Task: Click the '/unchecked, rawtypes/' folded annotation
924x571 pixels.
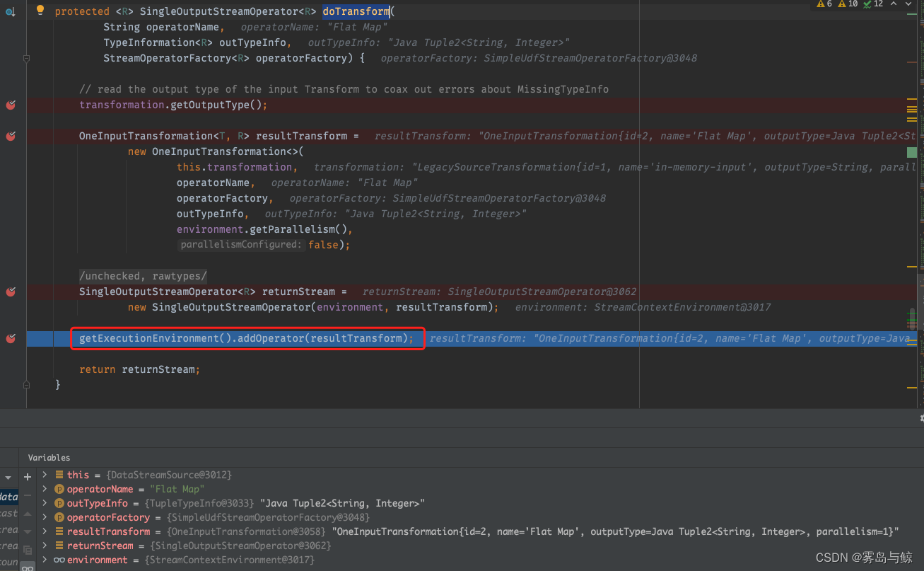Action: [x=144, y=276]
